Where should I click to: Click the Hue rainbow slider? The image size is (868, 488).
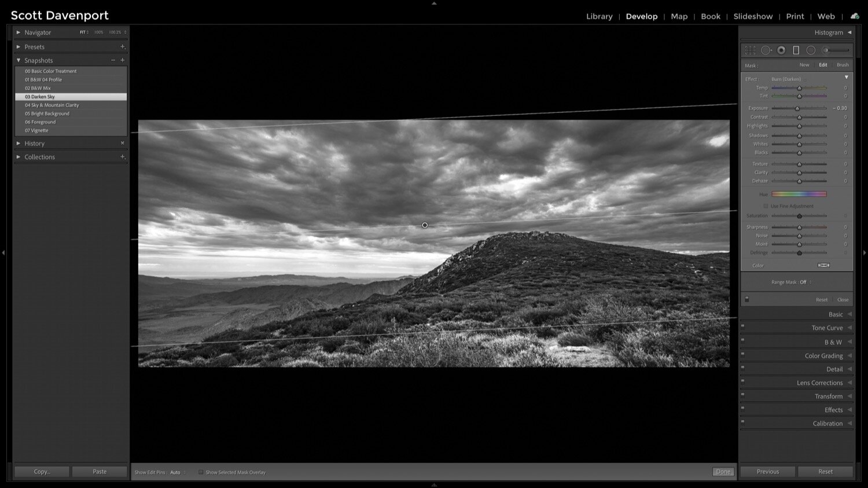[799, 195]
